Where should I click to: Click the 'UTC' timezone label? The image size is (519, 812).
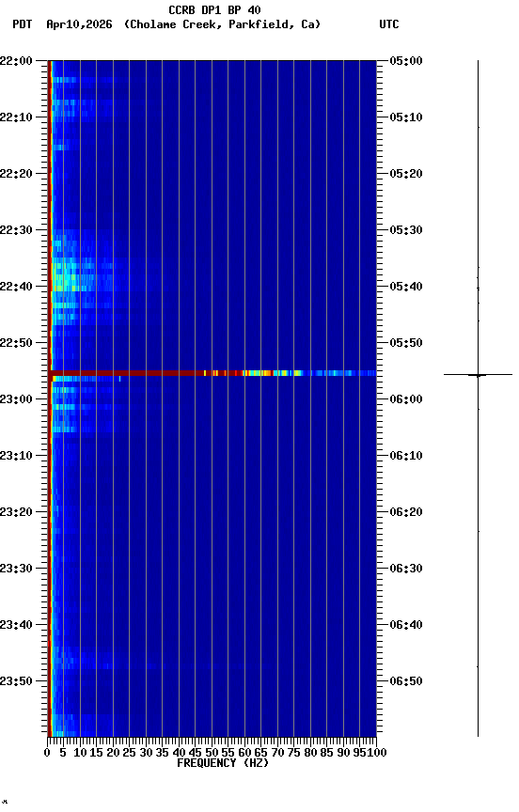point(389,24)
